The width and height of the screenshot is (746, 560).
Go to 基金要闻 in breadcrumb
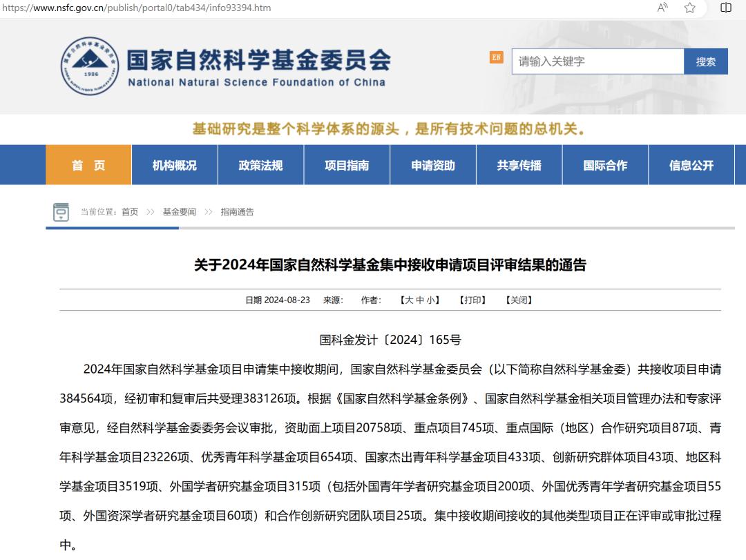pos(179,212)
